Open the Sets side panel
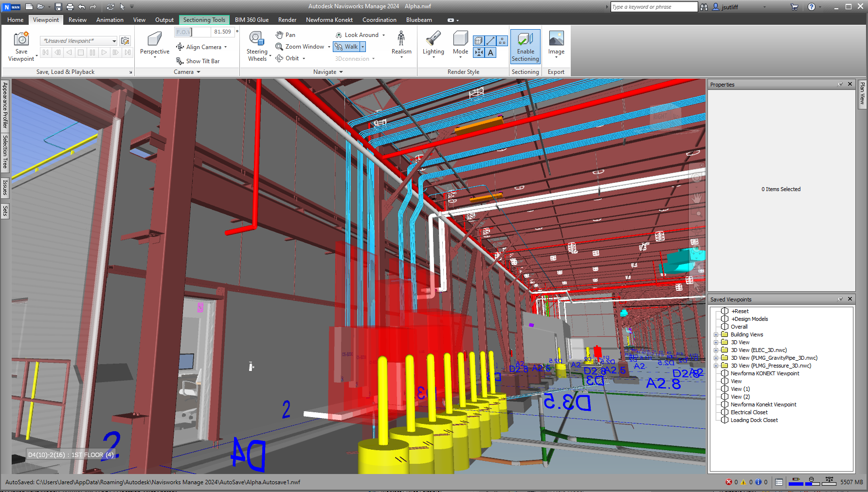This screenshot has height=492, width=868. 5,211
